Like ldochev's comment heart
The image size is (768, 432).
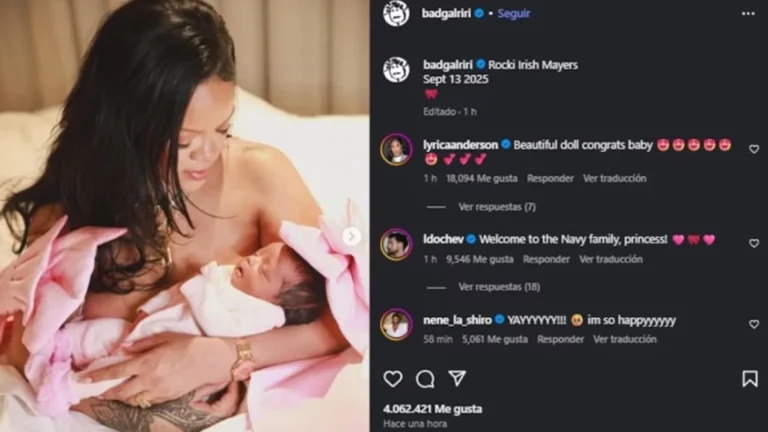coord(754,243)
